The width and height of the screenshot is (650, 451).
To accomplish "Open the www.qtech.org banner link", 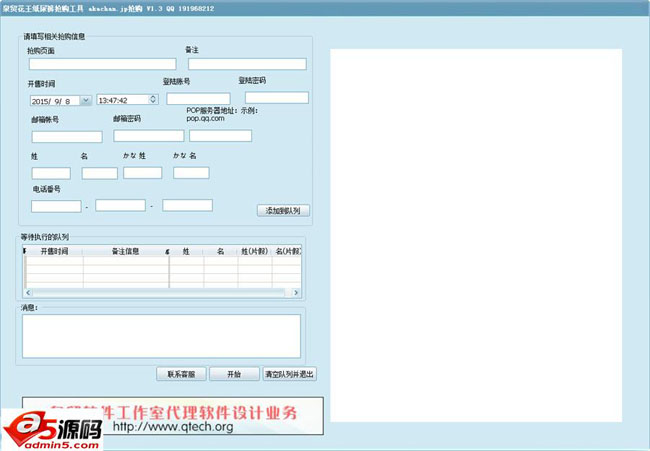I will [173, 427].
